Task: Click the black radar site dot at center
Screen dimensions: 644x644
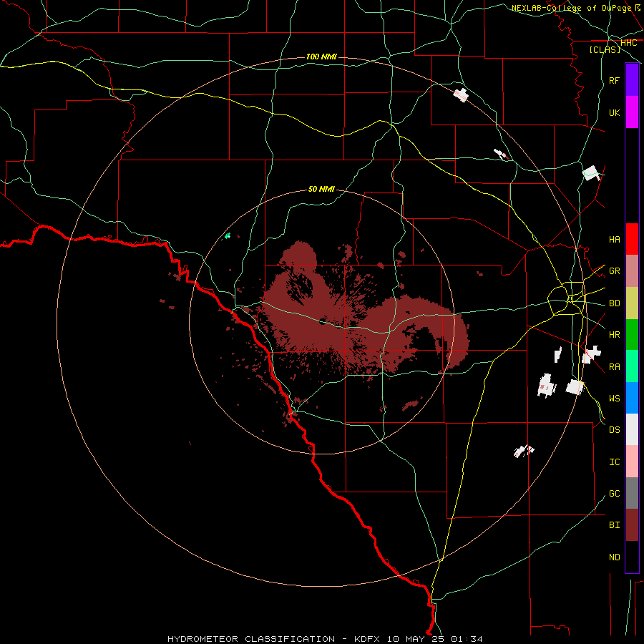Action: pos(323,321)
